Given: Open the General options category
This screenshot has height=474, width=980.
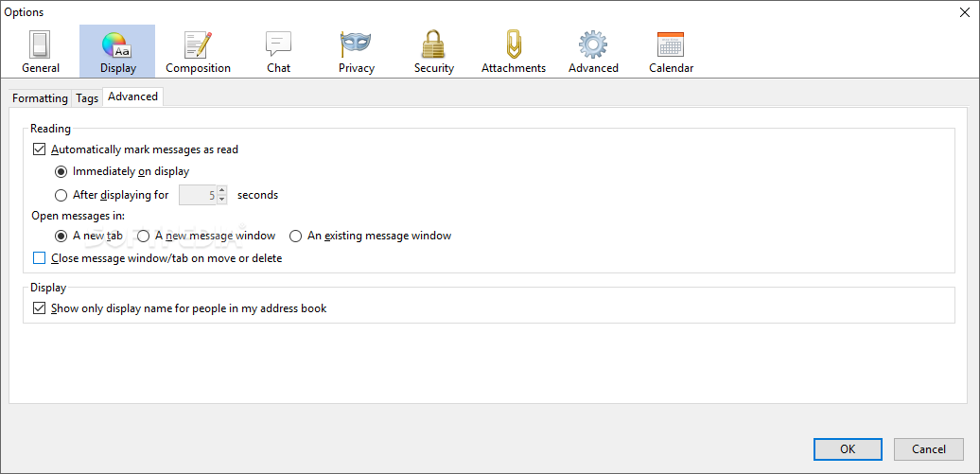Looking at the screenshot, I should (x=41, y=52).
